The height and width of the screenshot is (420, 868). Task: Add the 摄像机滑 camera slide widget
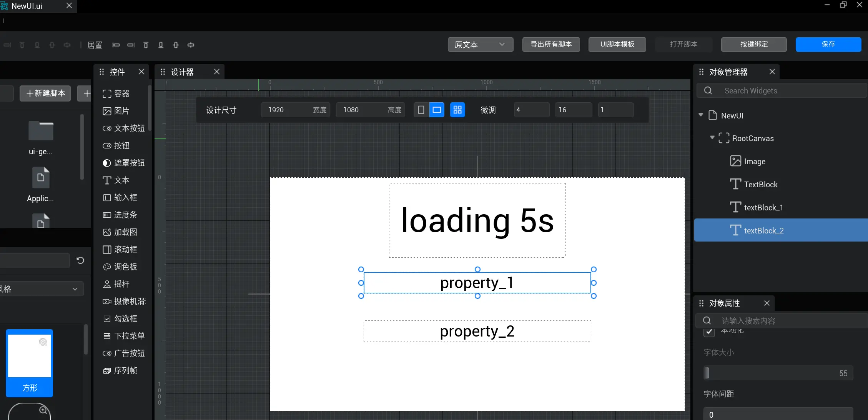[124, 302]
